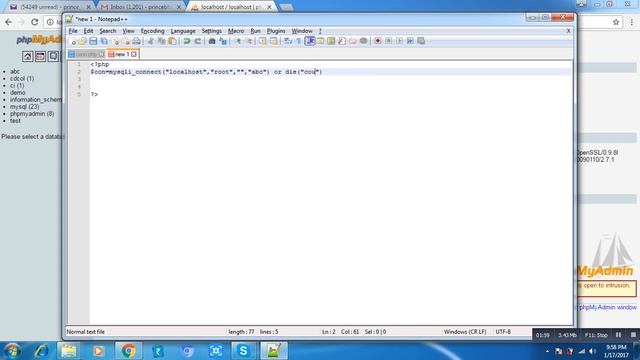This screenshot has width=640, height=360.
Task: Open Chrome from the taskbar
Action: (128, 351)
